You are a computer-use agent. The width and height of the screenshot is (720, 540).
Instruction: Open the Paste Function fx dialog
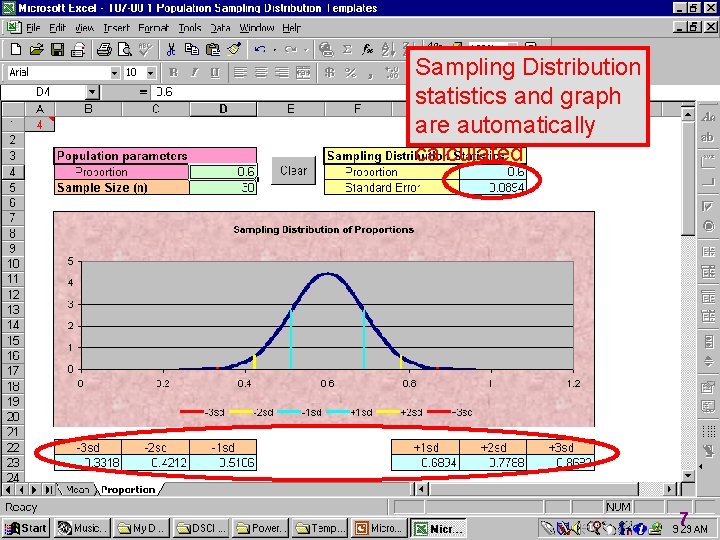367,49
